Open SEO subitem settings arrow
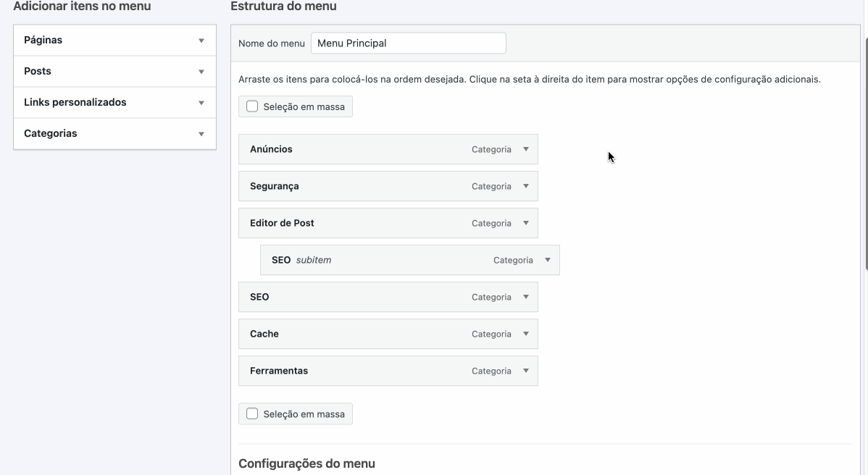 548,260
